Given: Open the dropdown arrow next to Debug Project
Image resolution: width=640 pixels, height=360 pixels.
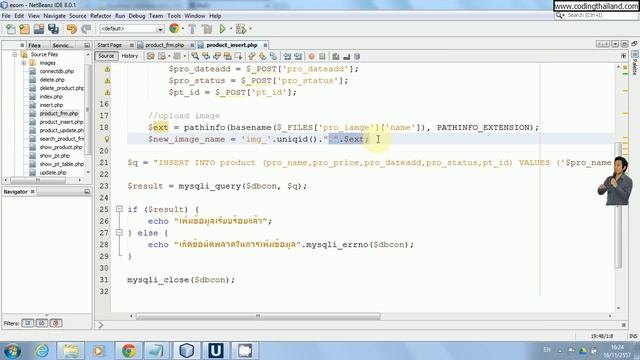Looking at the screenshot, I should (x=250, y=29).
